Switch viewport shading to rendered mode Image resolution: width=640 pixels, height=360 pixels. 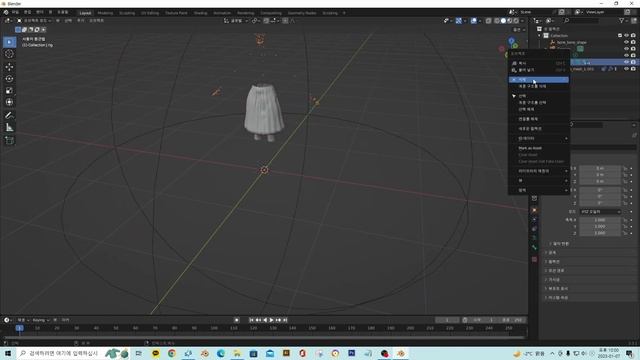click(516, 20)
